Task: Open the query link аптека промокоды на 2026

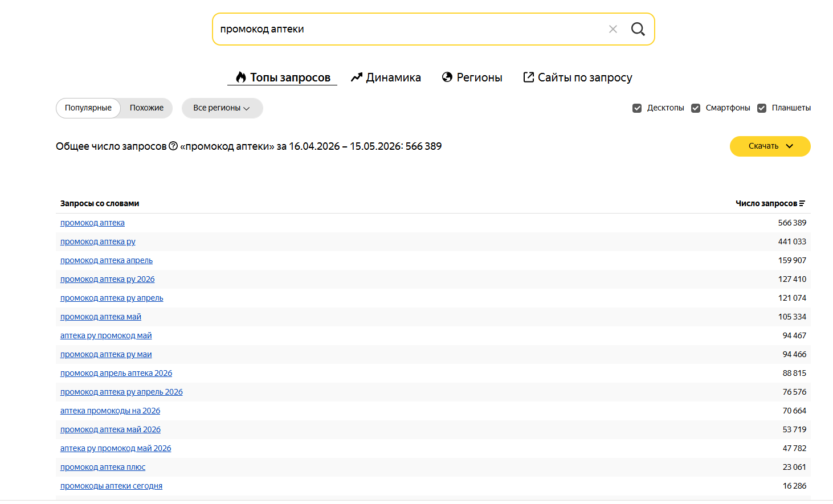Action: click(111, 411)
